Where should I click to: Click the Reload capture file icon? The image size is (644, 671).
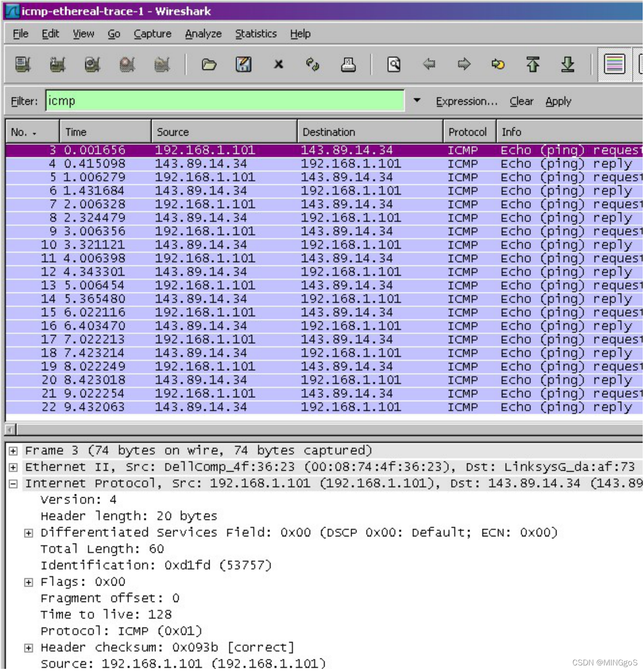(313, 65)
